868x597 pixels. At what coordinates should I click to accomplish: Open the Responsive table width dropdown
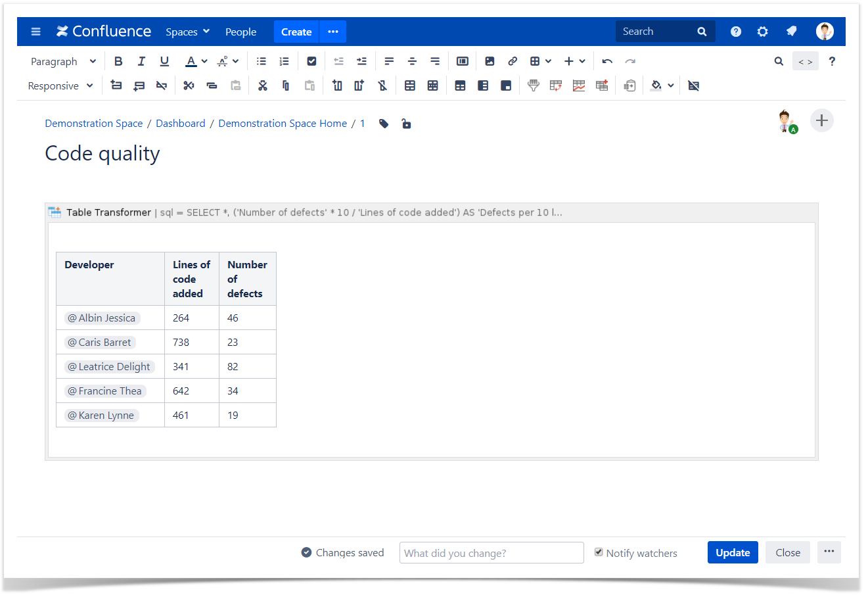click(60, 85)
